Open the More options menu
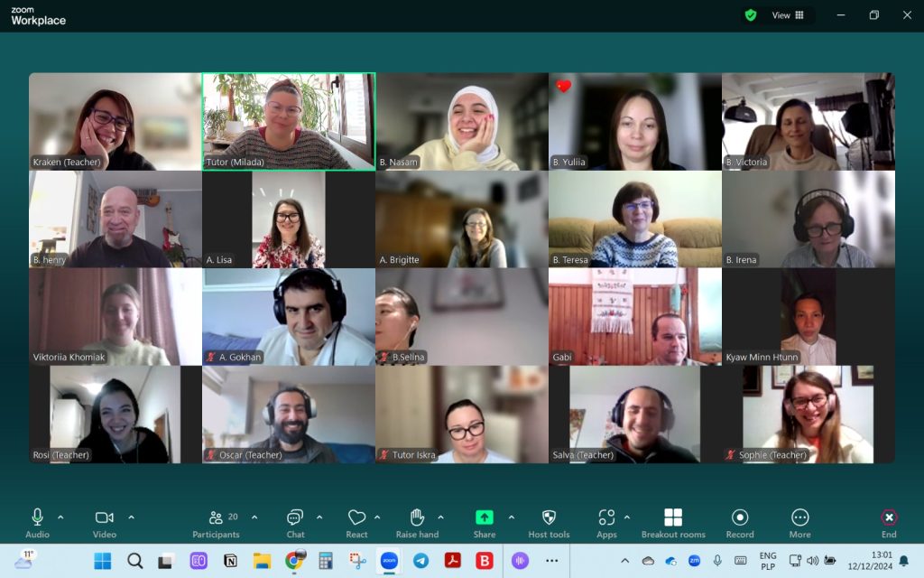 [x=799, y=523]
